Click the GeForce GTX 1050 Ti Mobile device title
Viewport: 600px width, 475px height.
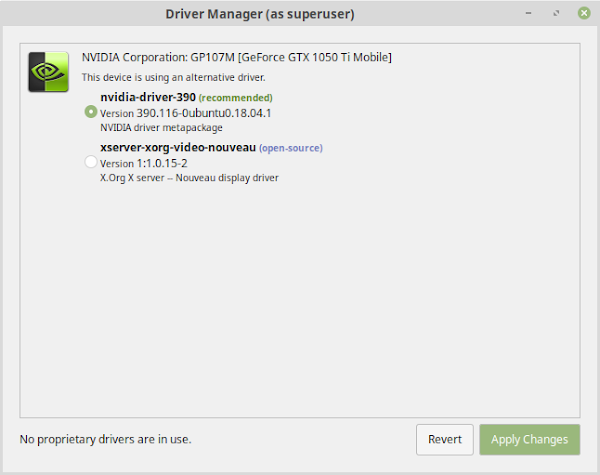pyautogui.click(x=236, y=57)
